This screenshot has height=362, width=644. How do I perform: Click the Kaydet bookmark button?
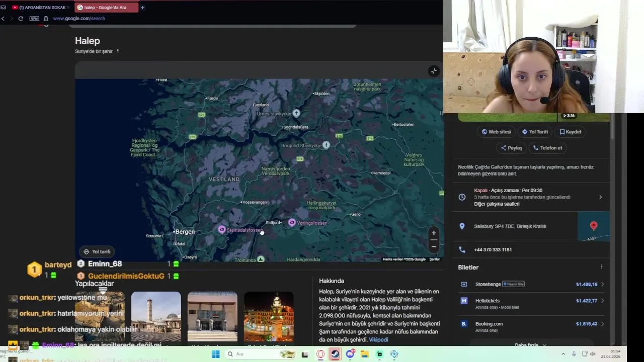point(571,132)
